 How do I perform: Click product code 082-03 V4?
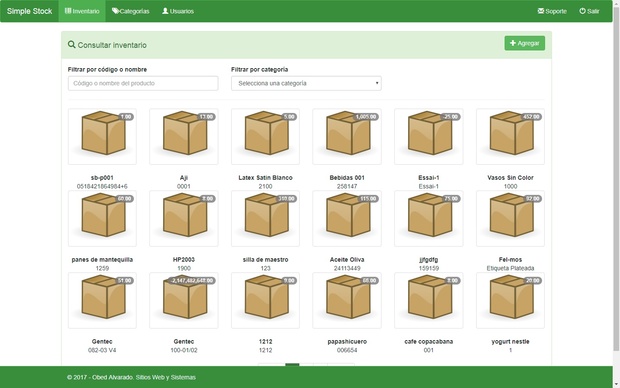[102, 350]
